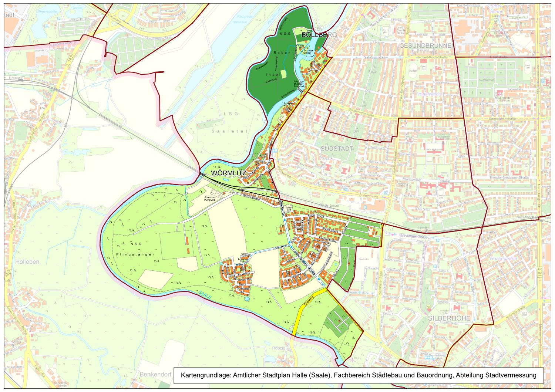
Task: Click the Holleben place name
Action: 27,261
